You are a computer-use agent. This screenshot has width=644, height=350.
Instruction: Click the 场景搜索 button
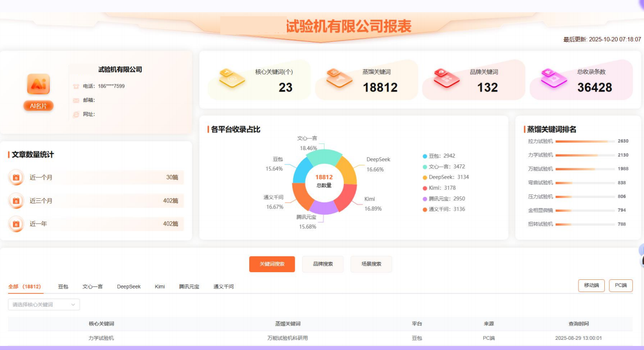click(x=371, y=264)
